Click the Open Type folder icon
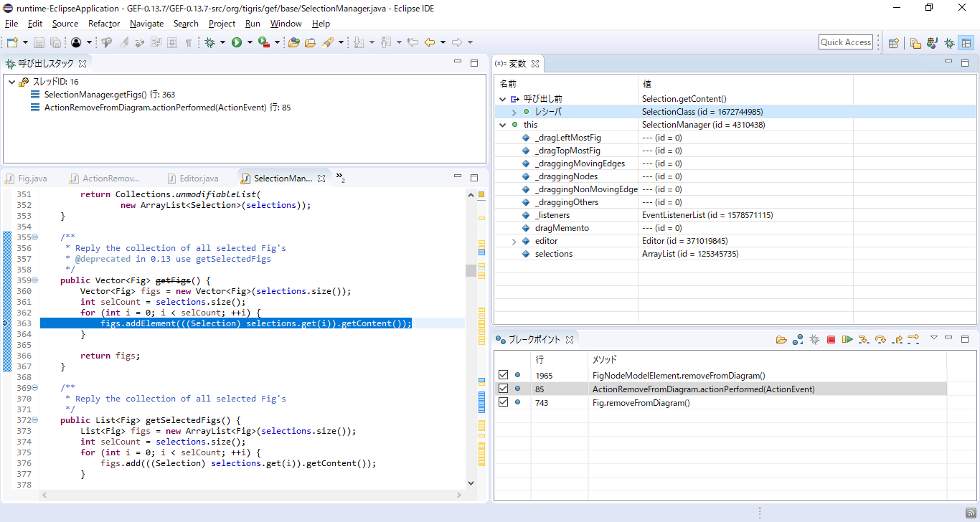 [x=293, y=42]
